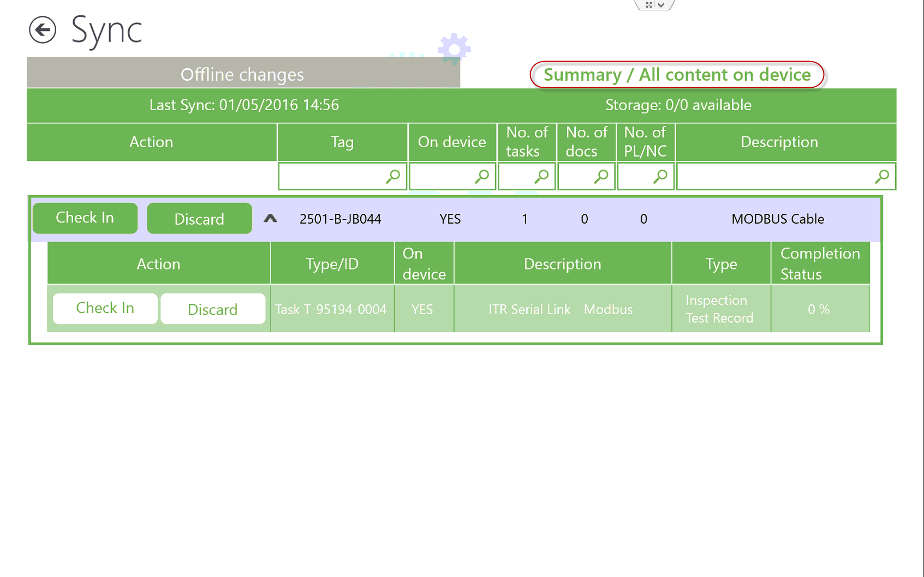Click the Type/ID column header
The height and width of the screenshot is (577, 924).
[x=332, y=263]
